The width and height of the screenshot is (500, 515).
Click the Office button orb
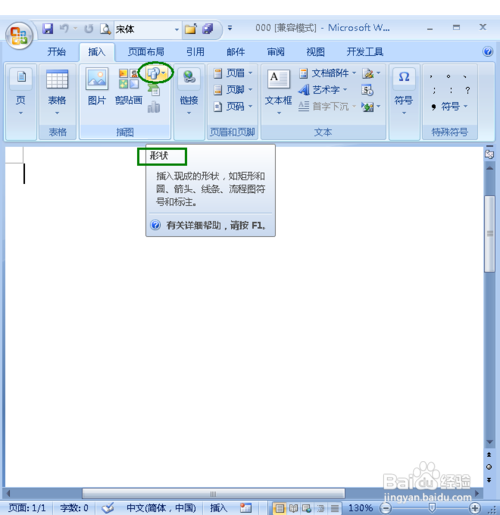click(x=19, y=36)
